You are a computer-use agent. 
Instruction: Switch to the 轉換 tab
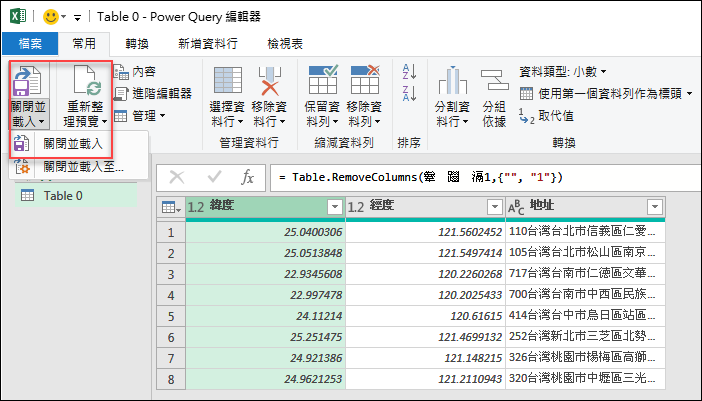(x=137, y=44)
